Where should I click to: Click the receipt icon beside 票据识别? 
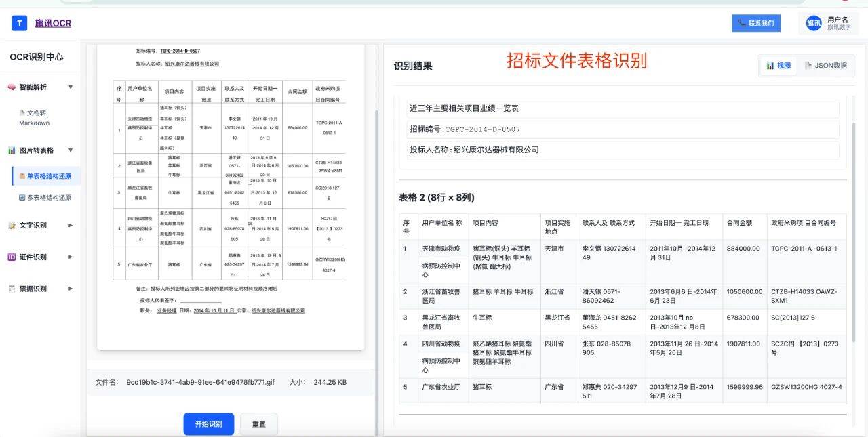pyautogui.click(x=12, y=289)
